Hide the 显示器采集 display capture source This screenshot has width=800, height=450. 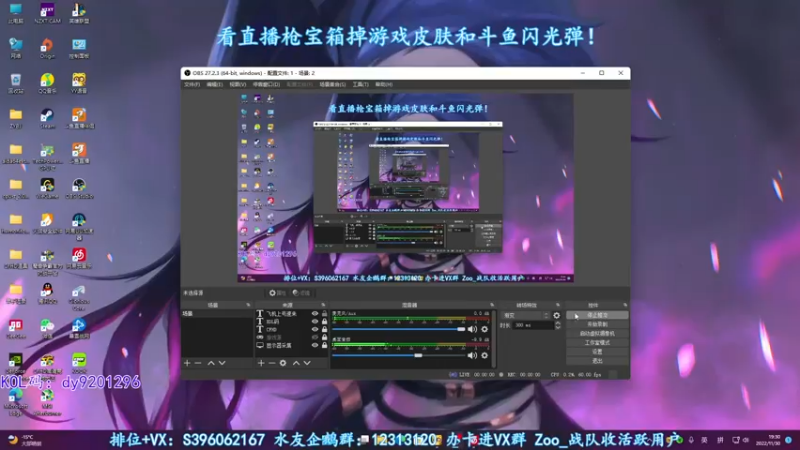tap(315, 345)
